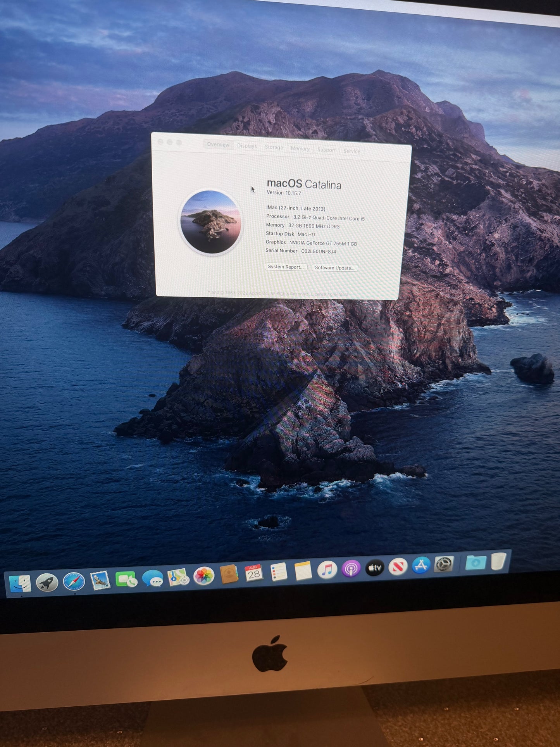Switch to the Support tab
Screen dimensions: 560x747
pyautogui.click(x=326, y=150)
